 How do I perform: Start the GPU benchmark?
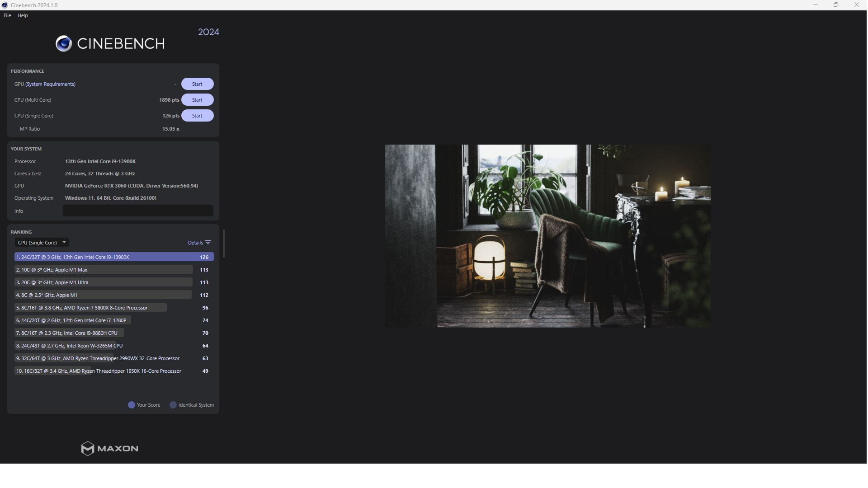point(197,84)
